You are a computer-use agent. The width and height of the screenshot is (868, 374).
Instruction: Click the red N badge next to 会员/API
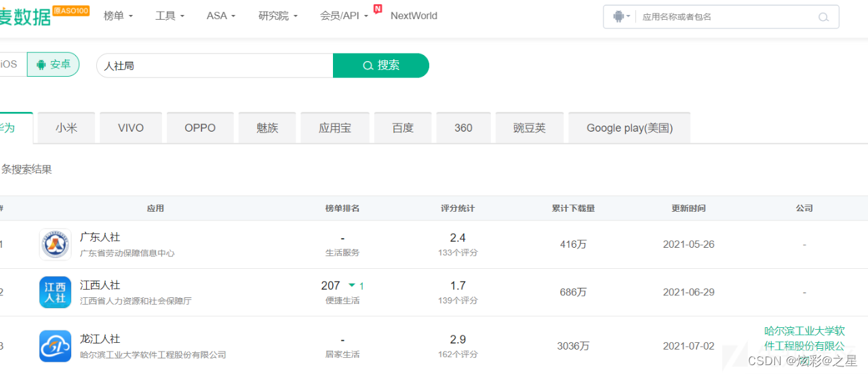point(378,9)
